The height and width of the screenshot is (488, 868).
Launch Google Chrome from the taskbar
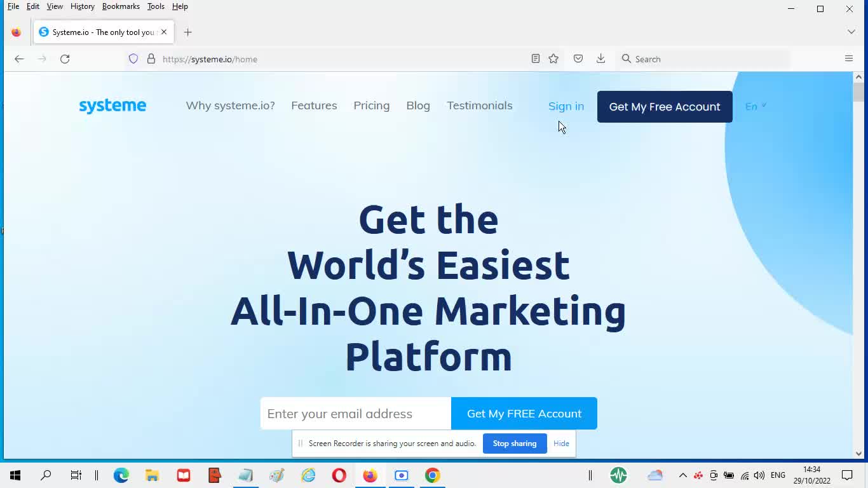[433, 475]
